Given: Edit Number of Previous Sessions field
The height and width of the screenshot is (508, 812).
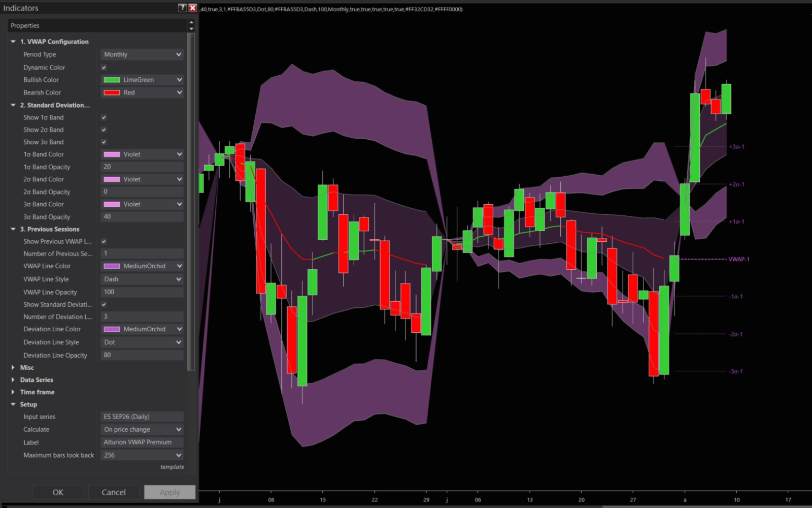Looking at the screenshot, I should click(142, 253).
